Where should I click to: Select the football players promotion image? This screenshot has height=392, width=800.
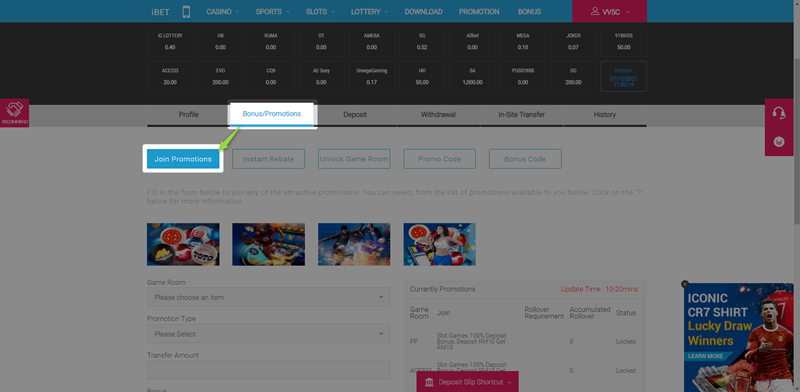(354, 244)
